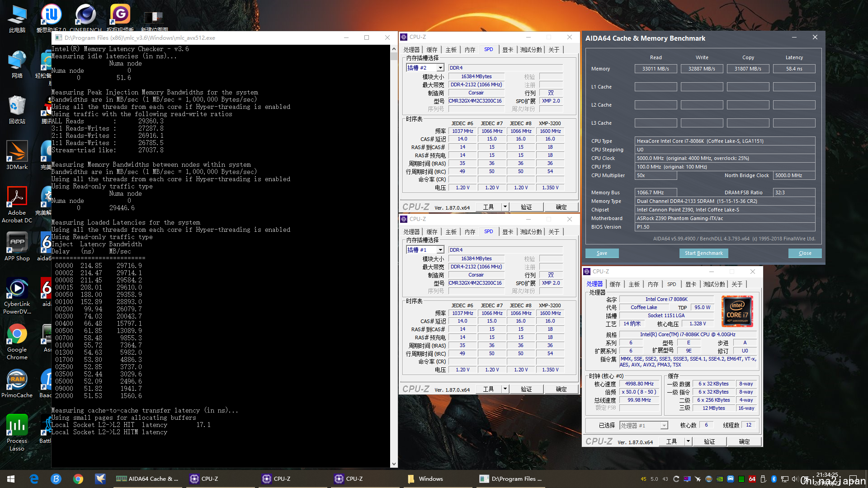Image resolution: width=868 pixels, height=488 pixels.
Task: Select 处理器 tab in top CPU-Z window
Action: tap(411, 50)
